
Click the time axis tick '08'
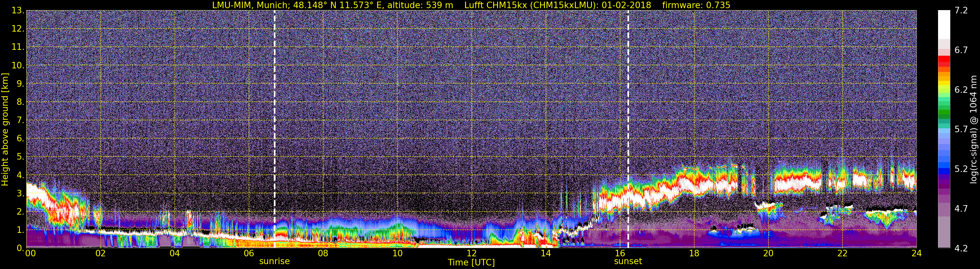(x=323, y=253)
